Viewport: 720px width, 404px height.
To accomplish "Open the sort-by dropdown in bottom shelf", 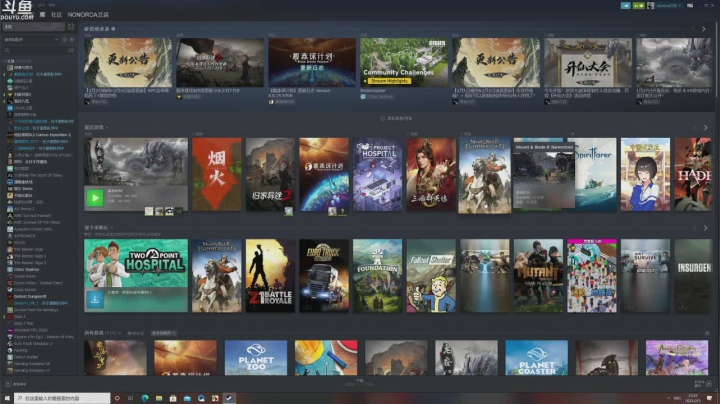I will (x=164, y=333).
